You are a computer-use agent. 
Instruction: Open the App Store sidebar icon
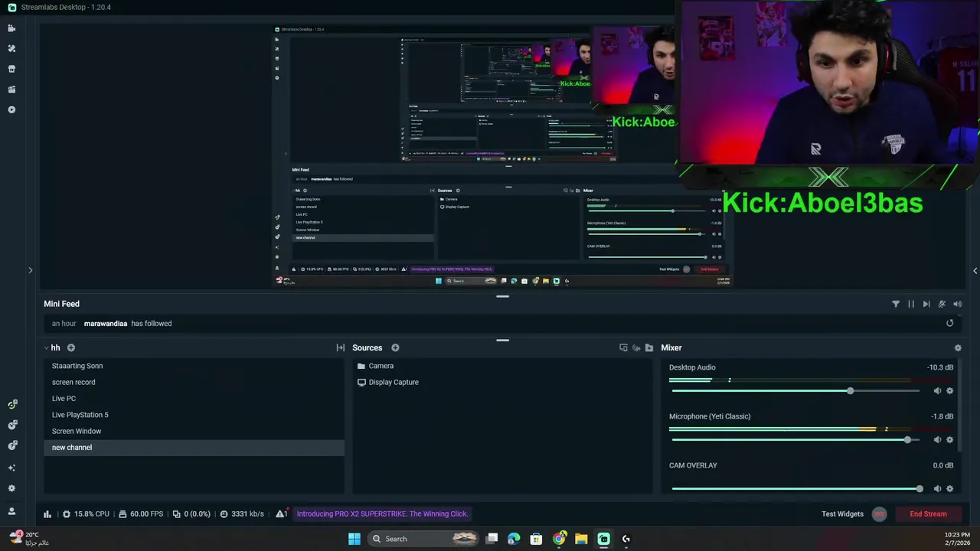coord(11,69)
